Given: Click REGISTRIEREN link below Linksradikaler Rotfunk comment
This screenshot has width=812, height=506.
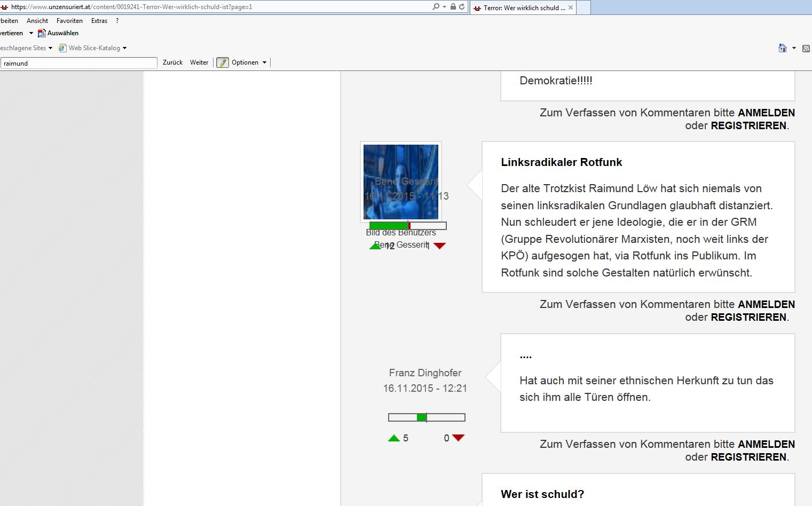Looking at the screenshot, I should click(748, 317).
